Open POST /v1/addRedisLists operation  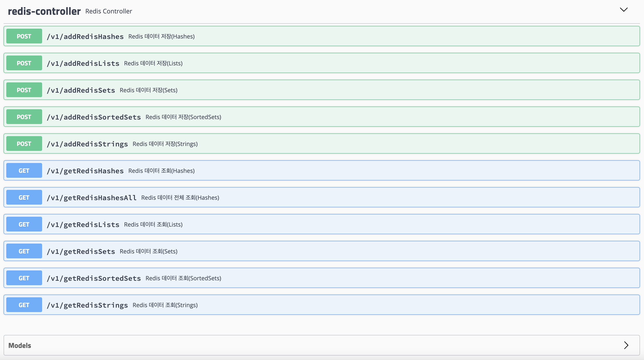point(83,63)
